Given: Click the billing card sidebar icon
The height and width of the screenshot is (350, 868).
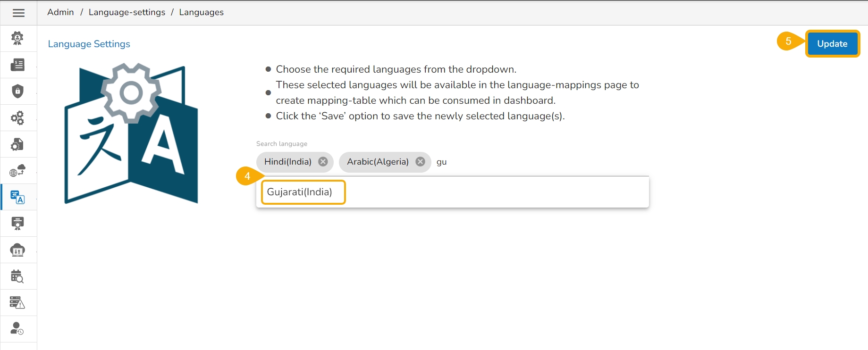Looking at the screenshot, I should point(17,65).
